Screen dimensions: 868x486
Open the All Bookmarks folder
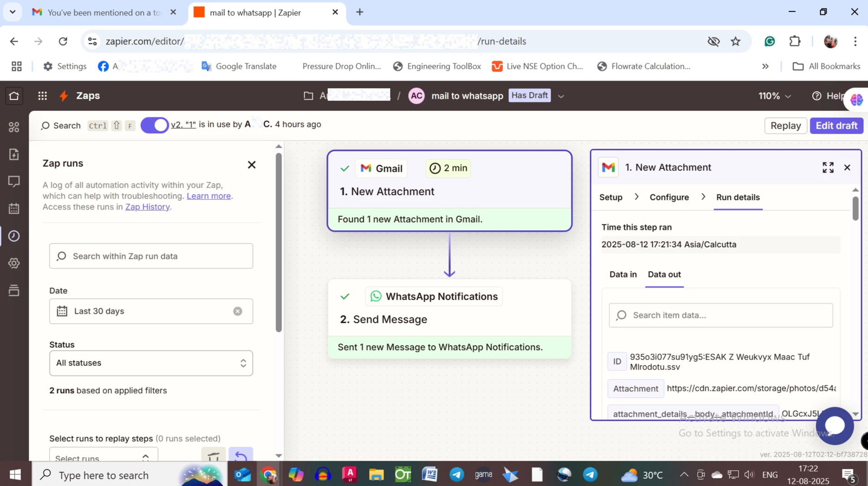tap(826, 66)
